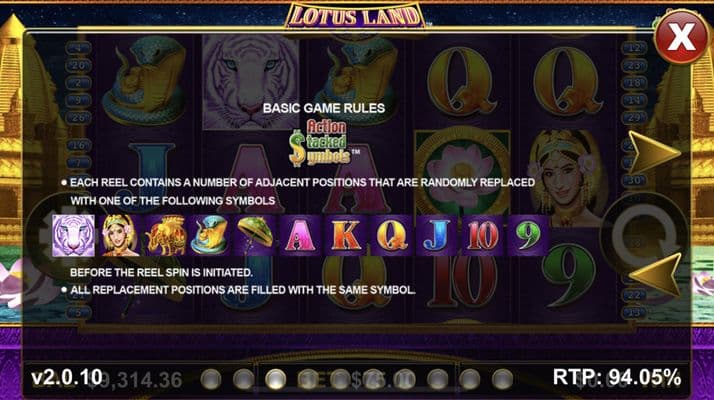Click the Lotus Land title logo
714x400 pixels.
click(355, 15)
